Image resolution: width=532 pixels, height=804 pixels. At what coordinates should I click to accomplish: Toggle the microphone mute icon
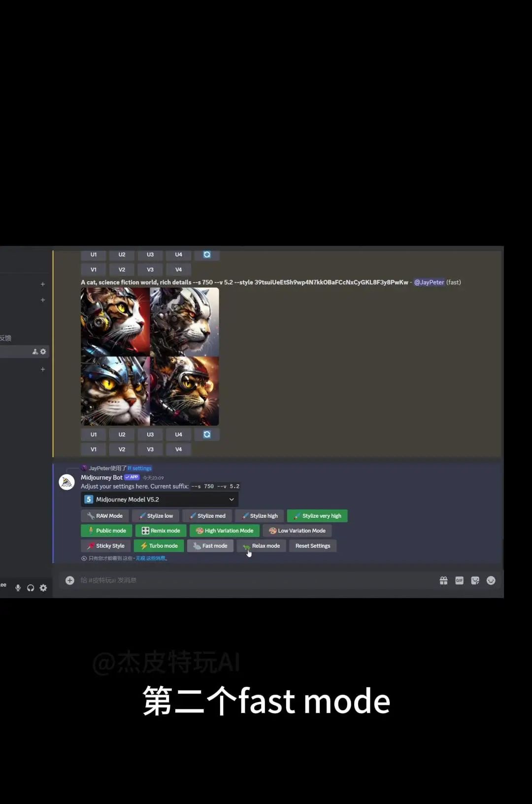pyautogui.click(x=18, y=588)
